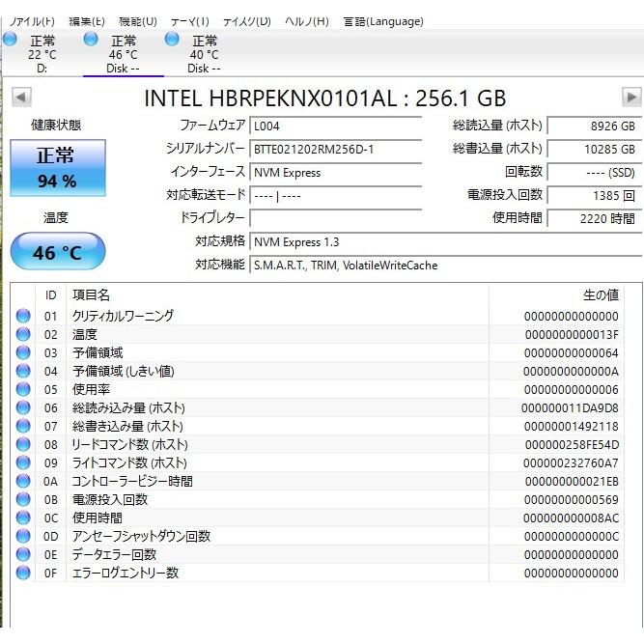This screenshot has width=644, height=644.
Task: Click raw value 00000232760A7
Action: click(x=571, y=463)
